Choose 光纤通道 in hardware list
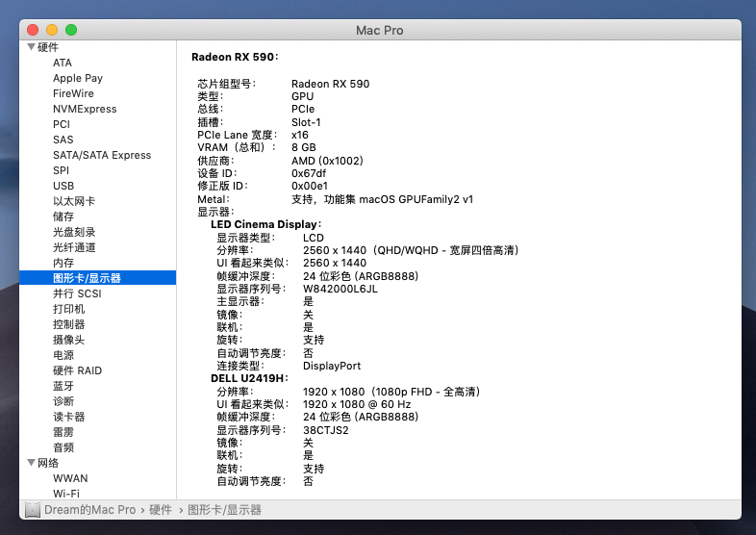 pos(74,247)
